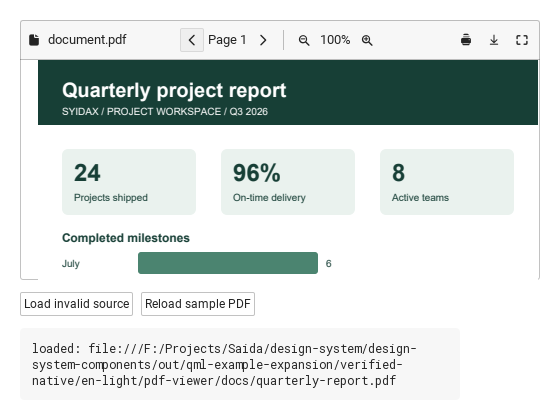Image resolution: width=560 pixels, height=420 pixels.
Task: Go to the previous page
Action: click(192, 40)
